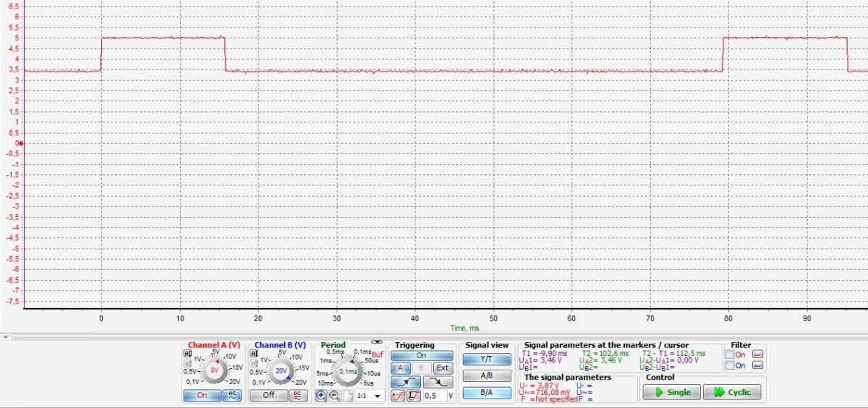The width and height of the screenshot is (868, 408).
Task: Set Channel A range to 0,1V label
Action: click(192, 381)
